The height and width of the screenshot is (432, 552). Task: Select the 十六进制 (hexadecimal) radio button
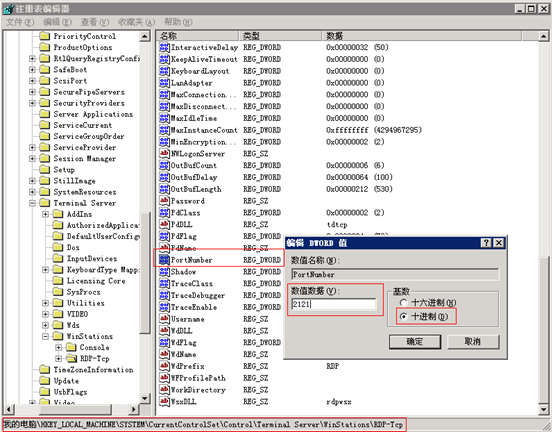click(403, 302)
